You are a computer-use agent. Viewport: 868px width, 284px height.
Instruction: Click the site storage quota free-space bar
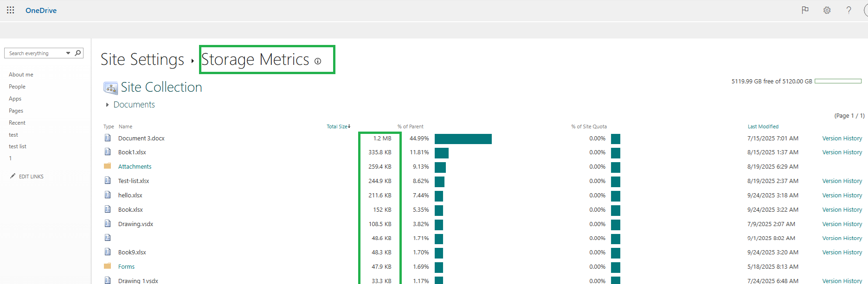pos(838,81)
